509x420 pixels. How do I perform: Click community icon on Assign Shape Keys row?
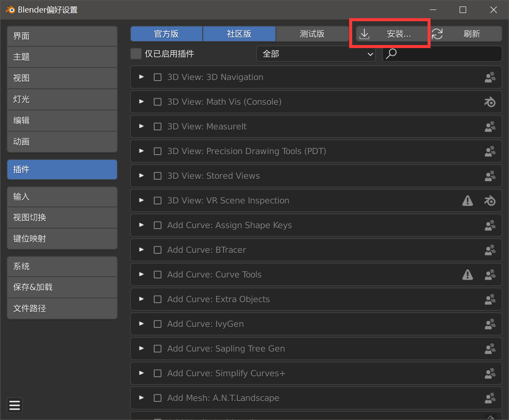(x=490, y=225)
